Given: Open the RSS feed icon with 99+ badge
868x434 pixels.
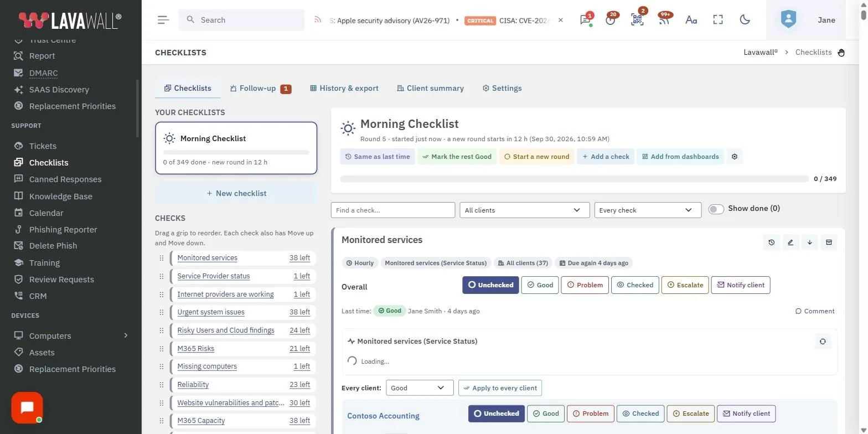Looking at the screenshot, I should click(664, 20).
